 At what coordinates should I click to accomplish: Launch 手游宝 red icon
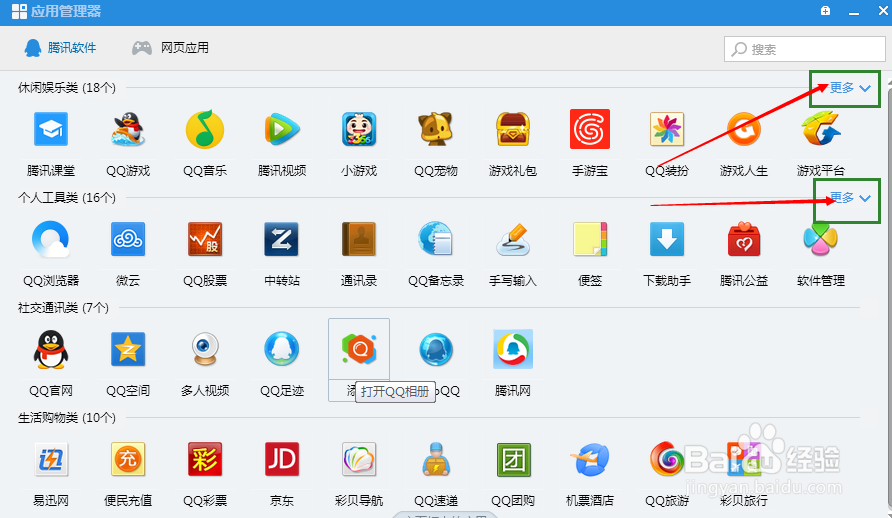pos(590,130)
